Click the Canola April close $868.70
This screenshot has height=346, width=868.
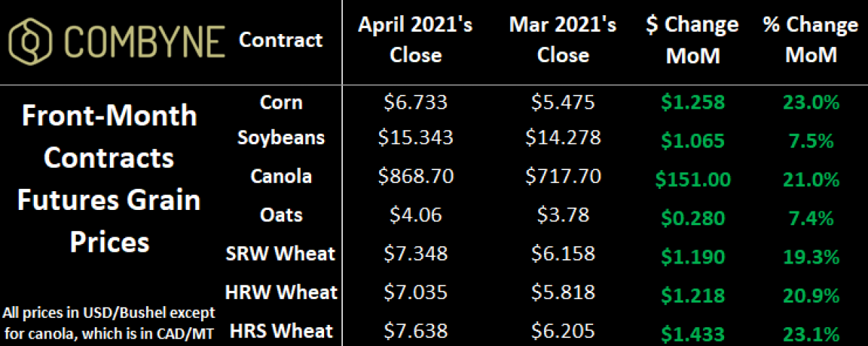pos(416,177)
